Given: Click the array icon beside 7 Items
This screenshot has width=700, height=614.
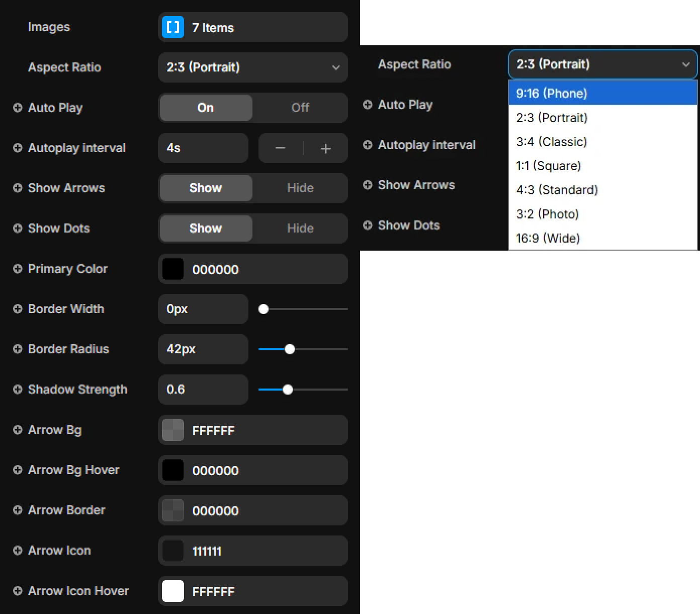Looking at the screenshot, I should click(172, 27).
